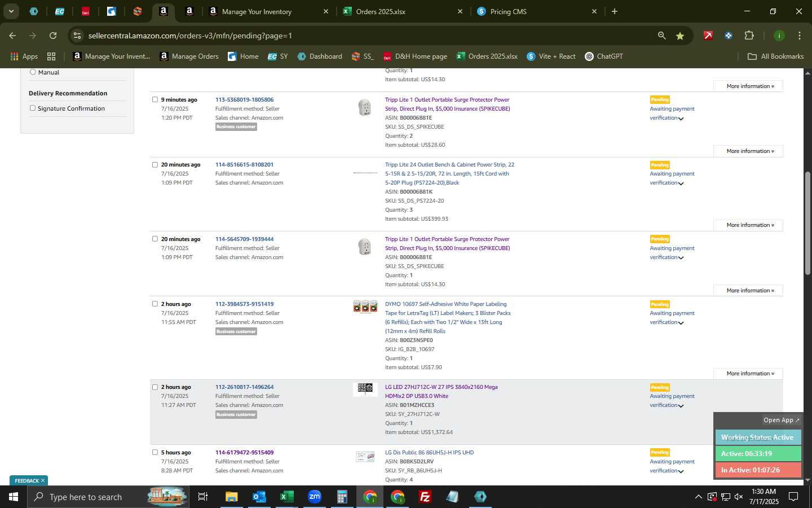The width and height of the screenshot is (812, 508).
Task: Switch to Manage Your Inventory tab
Action: point(268,11)
